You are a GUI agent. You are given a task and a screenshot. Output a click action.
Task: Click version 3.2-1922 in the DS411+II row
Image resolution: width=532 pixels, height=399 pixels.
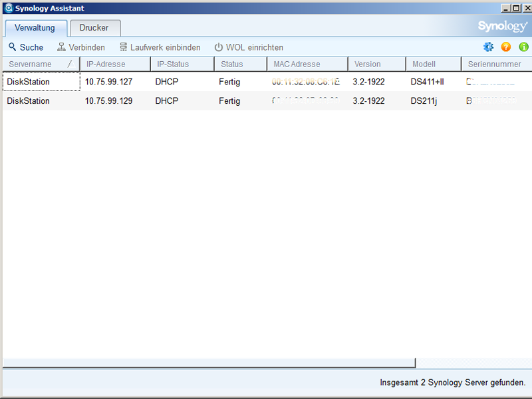click(369, 82)
